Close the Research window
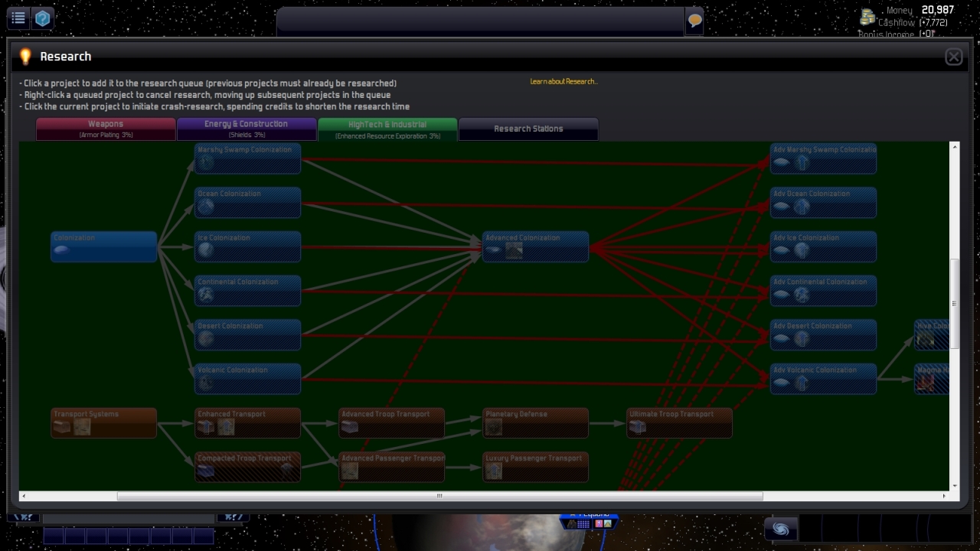The width and height of the screenshot is (980, 551). click(x=953, y=57)
